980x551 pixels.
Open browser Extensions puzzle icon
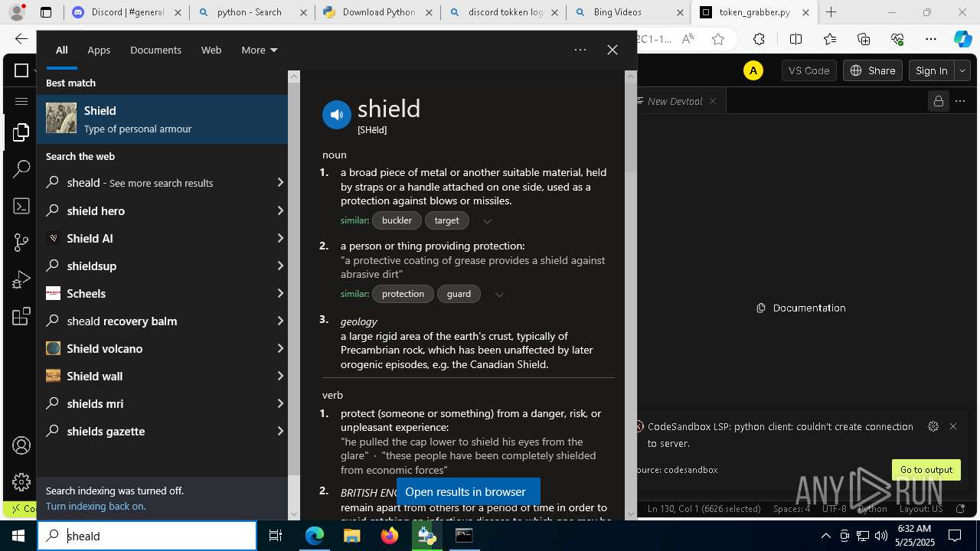pyautogui.click(x=759, y=39)
